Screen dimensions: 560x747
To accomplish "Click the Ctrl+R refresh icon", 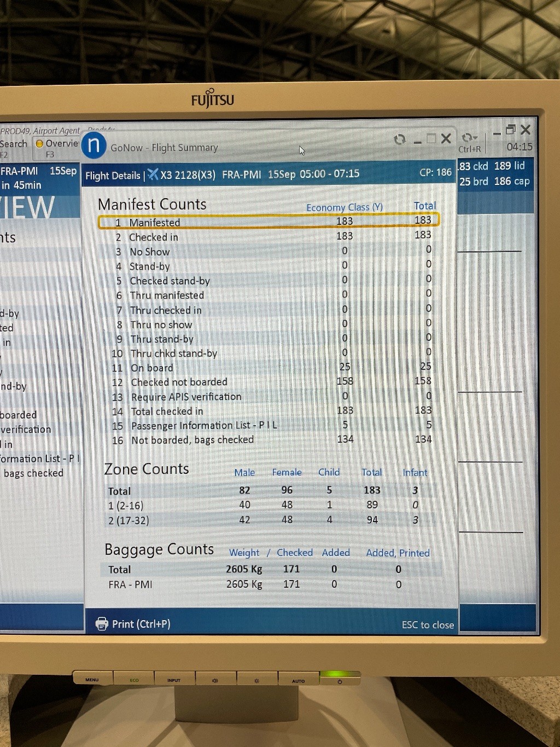I will (x=469, y=138).
